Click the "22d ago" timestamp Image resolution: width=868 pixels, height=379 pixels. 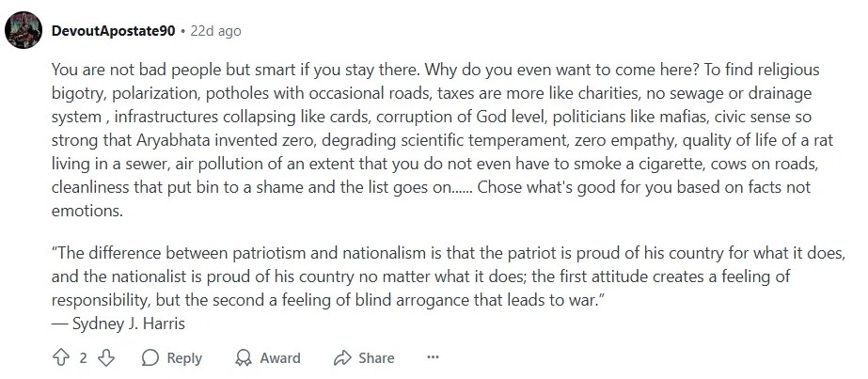tap(215, 30)
